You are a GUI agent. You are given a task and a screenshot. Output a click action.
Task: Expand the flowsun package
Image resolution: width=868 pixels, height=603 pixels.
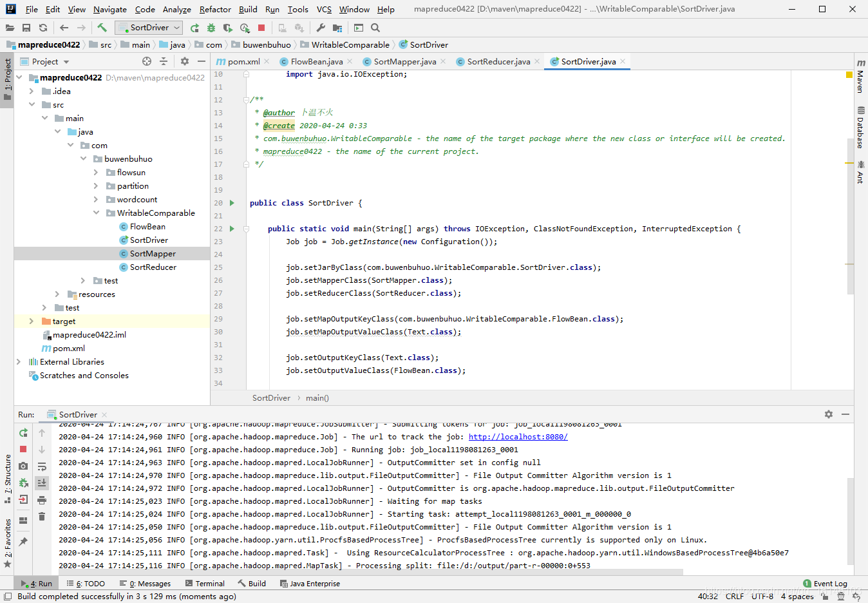tap(96, 172)
